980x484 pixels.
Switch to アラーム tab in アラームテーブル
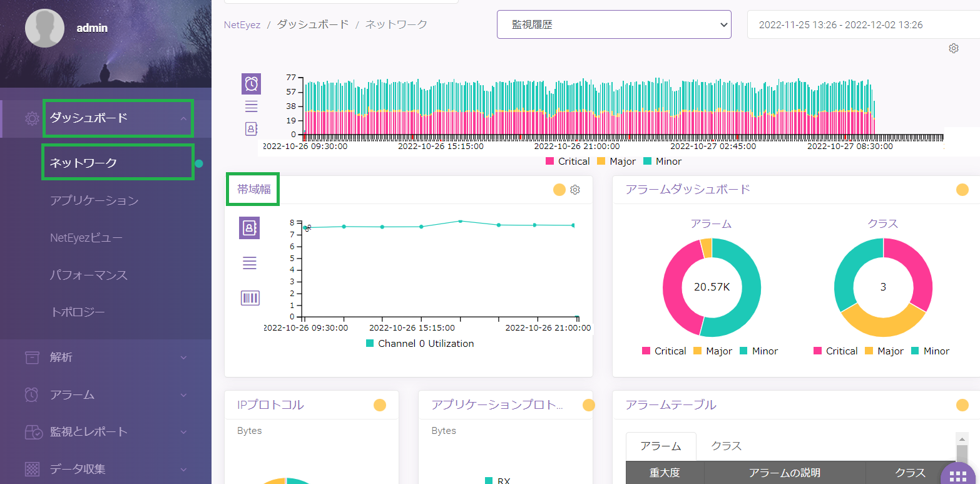(x=661, y=446)
